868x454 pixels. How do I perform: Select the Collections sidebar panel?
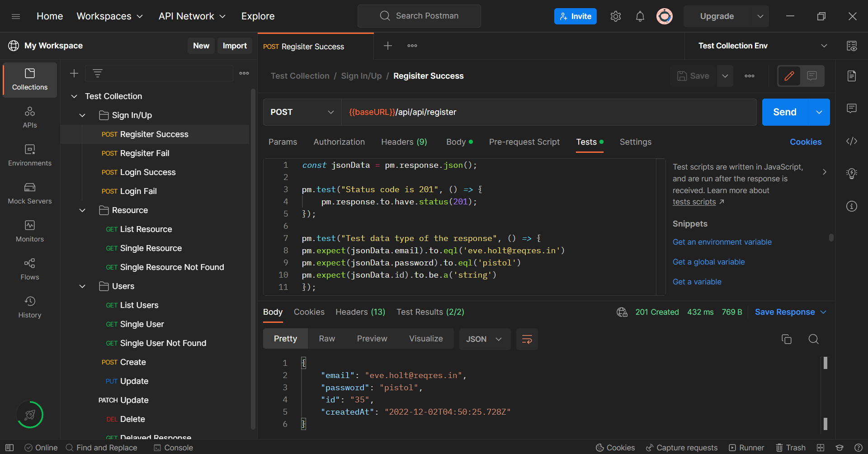point(30,80)
